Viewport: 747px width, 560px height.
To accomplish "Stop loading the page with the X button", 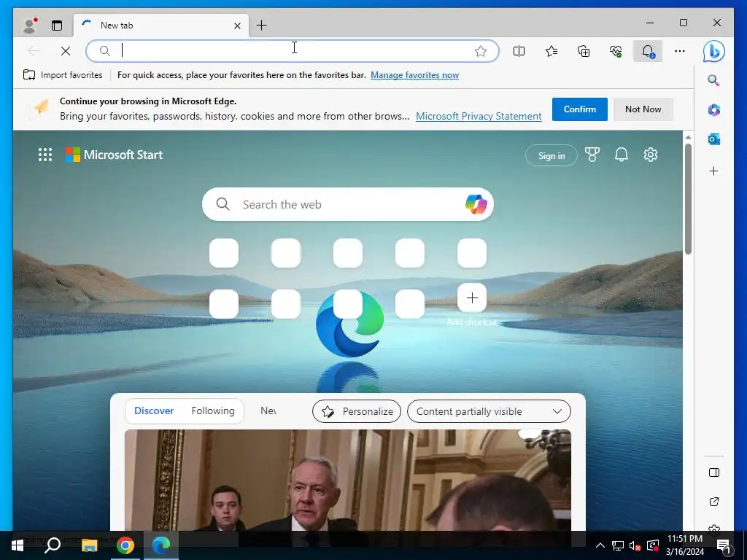I will click(x=66, y=51).
